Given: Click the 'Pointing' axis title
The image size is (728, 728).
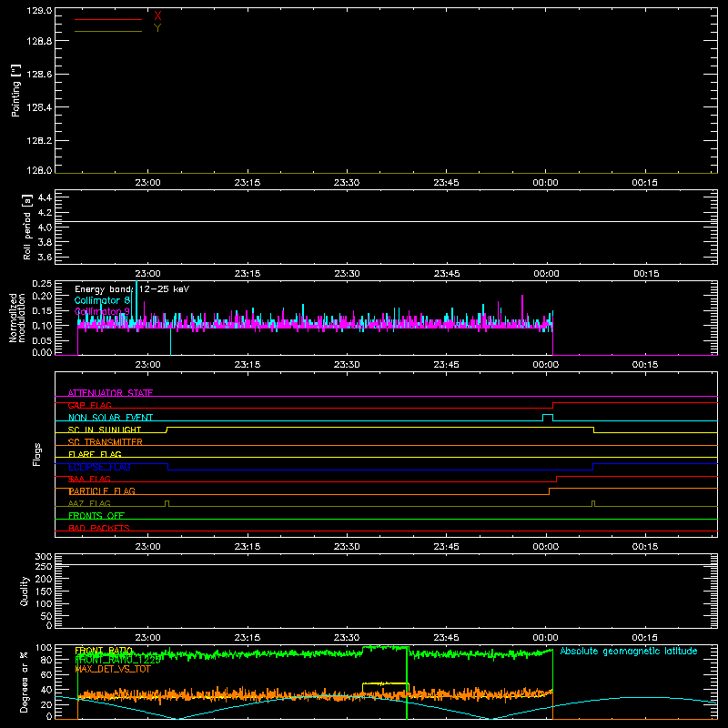Looking at the screenshot, I should click(x=15, y=91).
